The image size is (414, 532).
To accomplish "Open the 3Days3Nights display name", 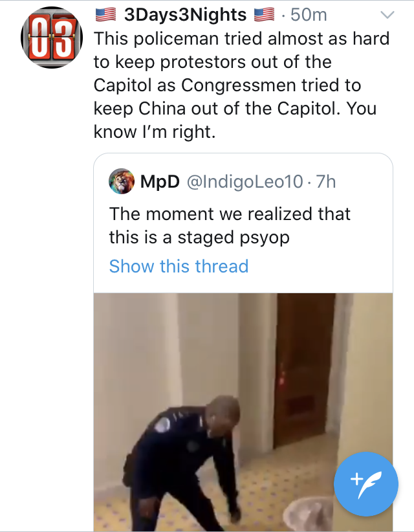I will coord(185,15).
